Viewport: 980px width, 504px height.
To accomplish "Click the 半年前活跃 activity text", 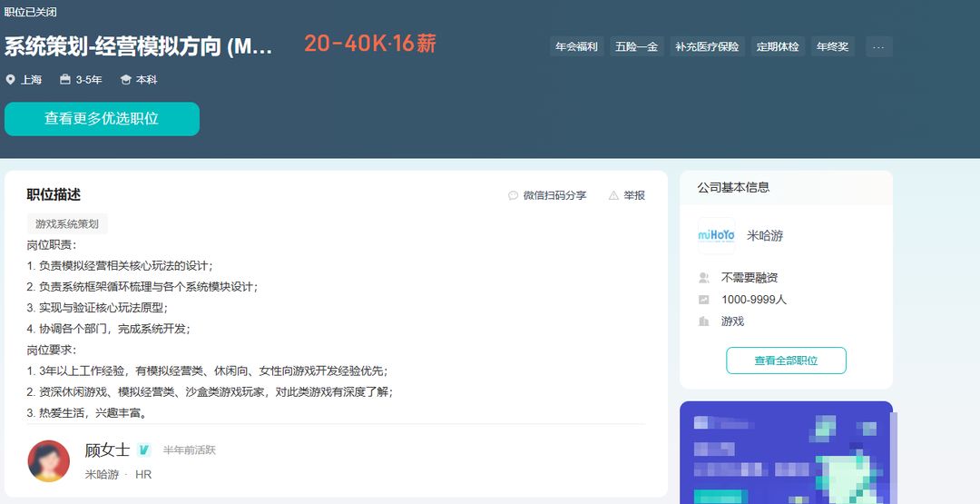I will (190, 450).
